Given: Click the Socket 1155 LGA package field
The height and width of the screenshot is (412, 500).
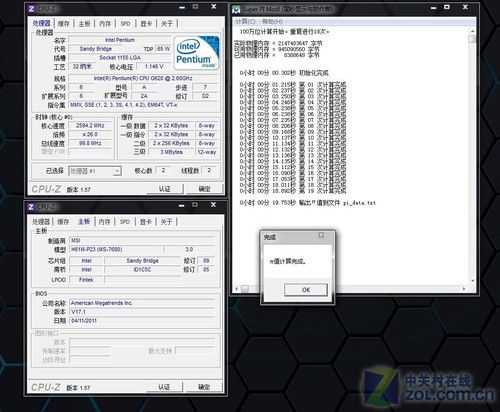Looking at the screenshot, I should coord(120,58).
